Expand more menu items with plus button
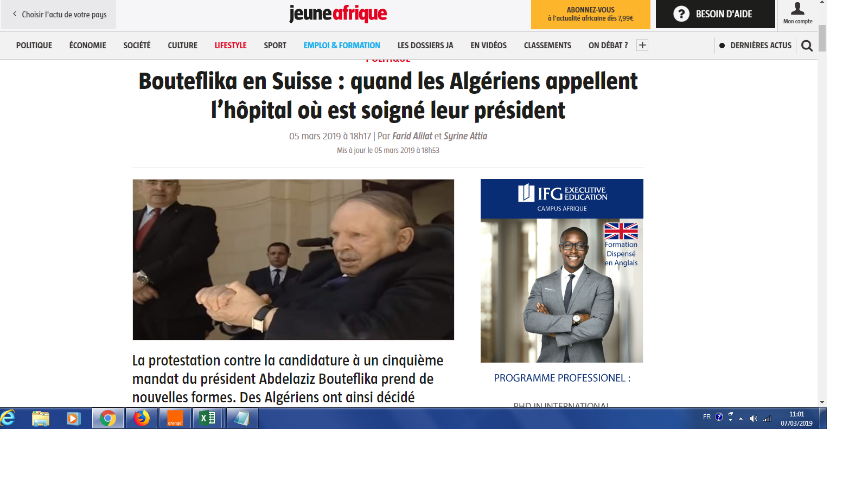868x488 pixels. click(642, 45)
